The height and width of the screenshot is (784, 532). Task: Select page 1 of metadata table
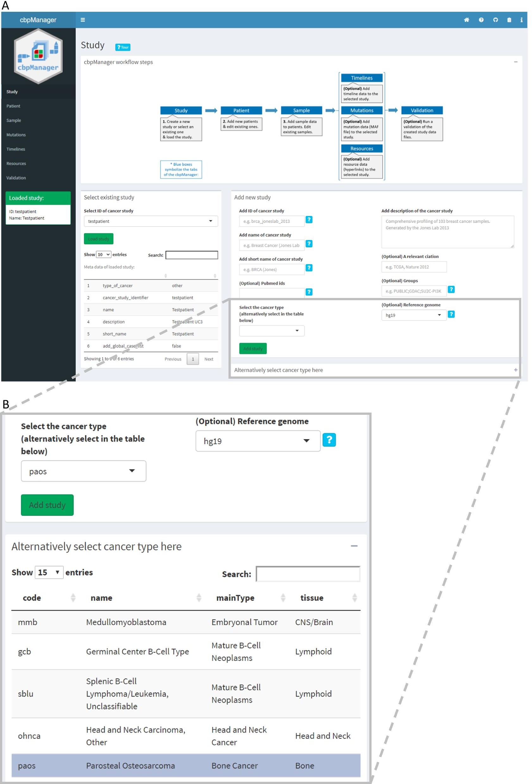coord(193,359)
